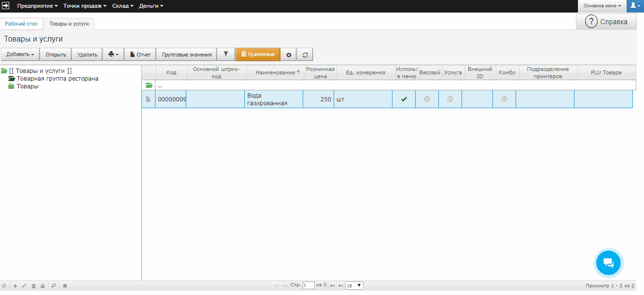Screen dimensions: 644x295
Task: Toggle the Услуга flag for Вода газированная
Action: (x=450, y=99)
